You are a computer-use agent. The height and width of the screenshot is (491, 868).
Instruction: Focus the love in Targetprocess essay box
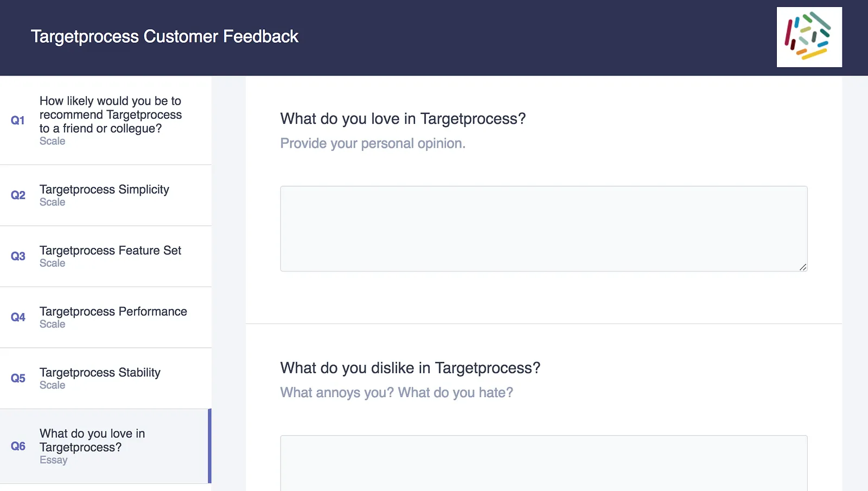click(544, 228)
